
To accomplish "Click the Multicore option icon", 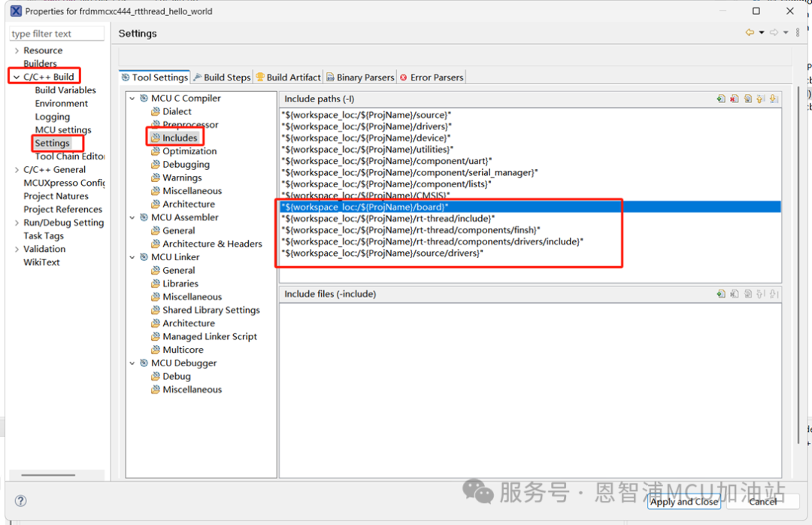I will tap(156, 350).
